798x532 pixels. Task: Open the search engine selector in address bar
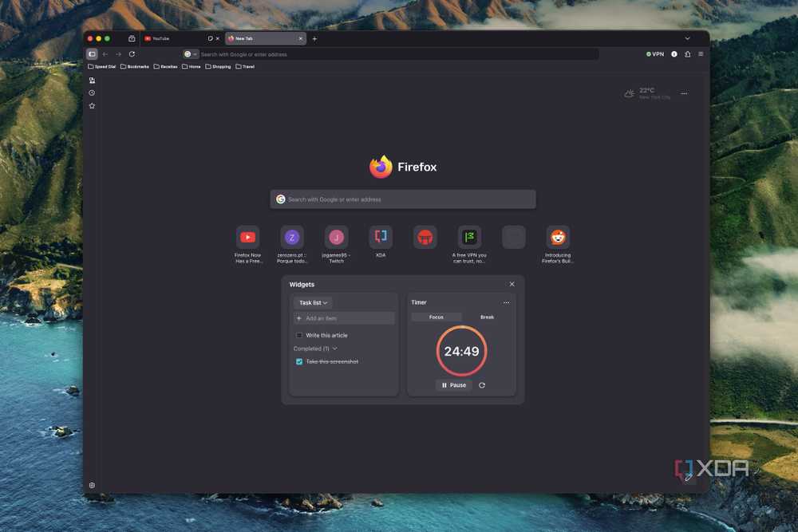tap(191, 54)
